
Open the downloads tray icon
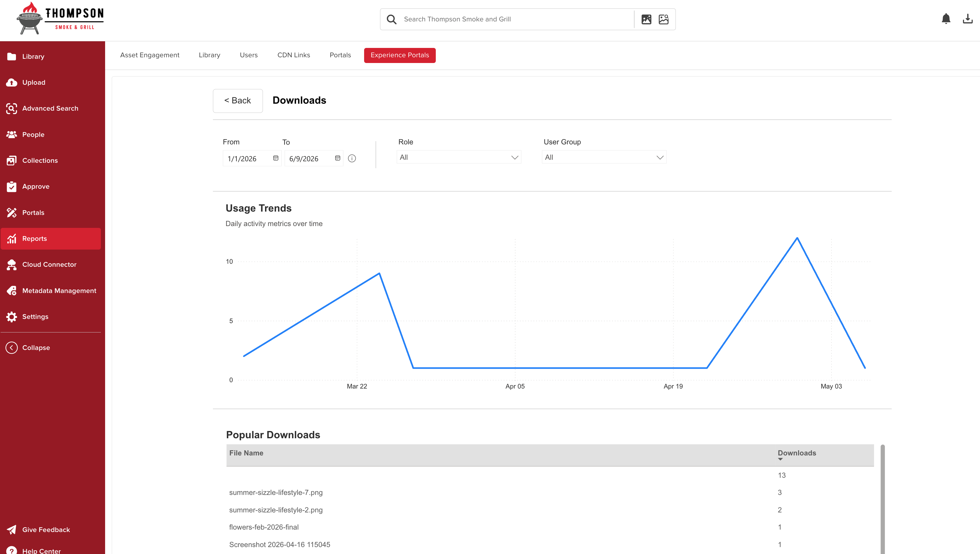coord(967,19)
